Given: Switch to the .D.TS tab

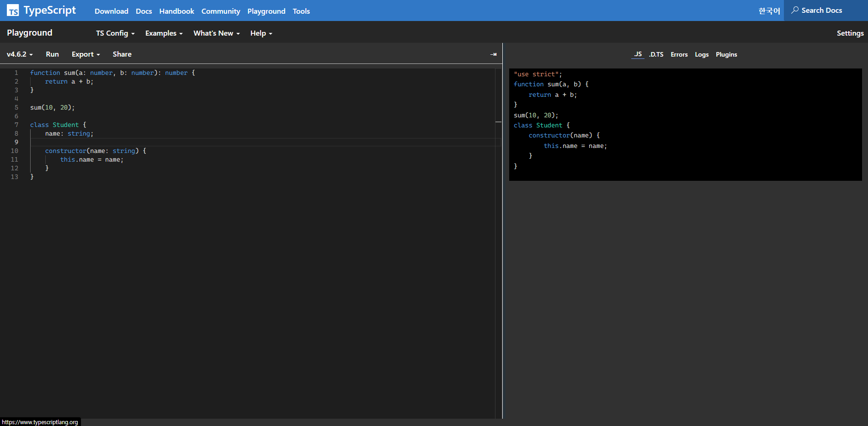Looking at the screenshot, I should point(656,54).
